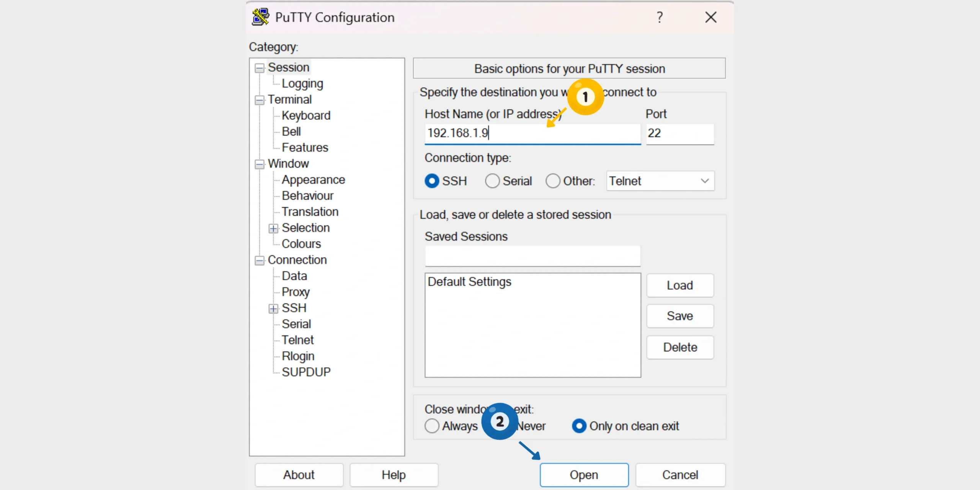
Task: Open the Rlogin category
Action: pyautogui.click(x=298, y=356)
